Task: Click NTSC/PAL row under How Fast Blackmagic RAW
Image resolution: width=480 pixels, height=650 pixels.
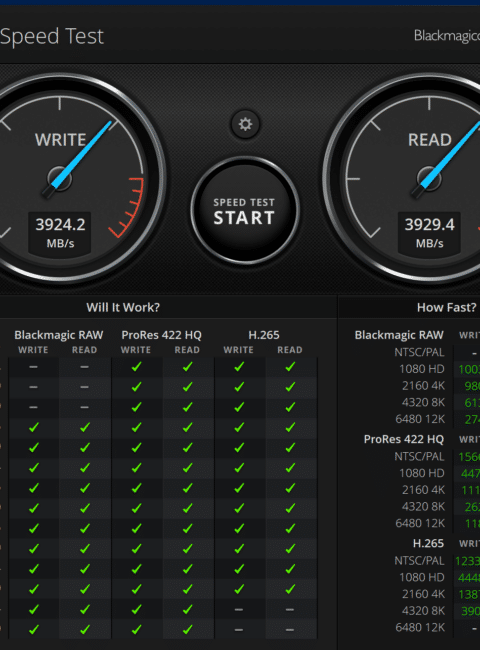Action: tap(419, 352)
